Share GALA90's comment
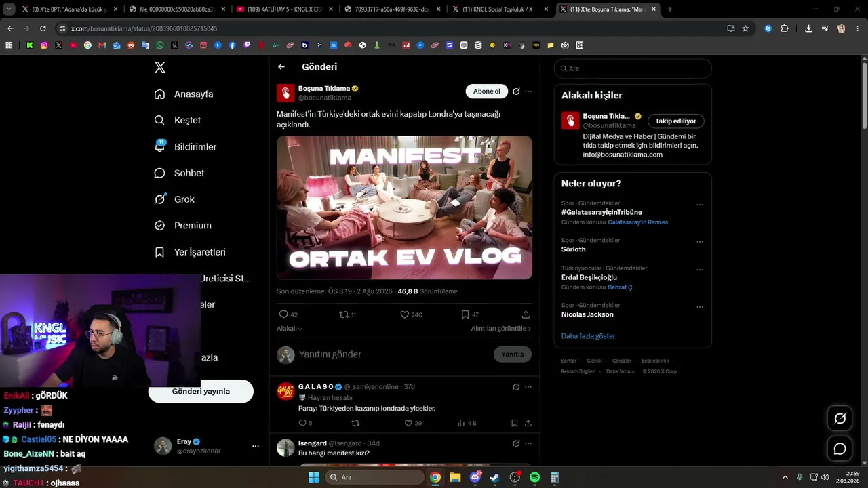868x488 pixels. point(528,423)
